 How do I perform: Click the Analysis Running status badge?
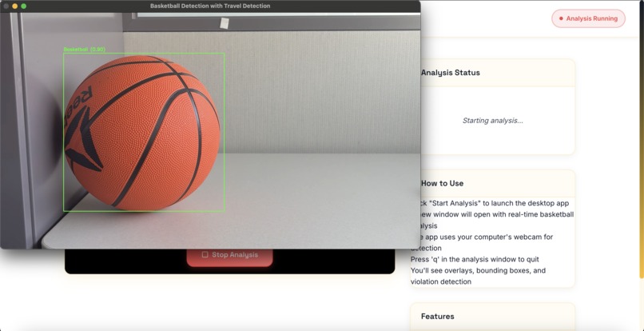click(x=588, y=18)
